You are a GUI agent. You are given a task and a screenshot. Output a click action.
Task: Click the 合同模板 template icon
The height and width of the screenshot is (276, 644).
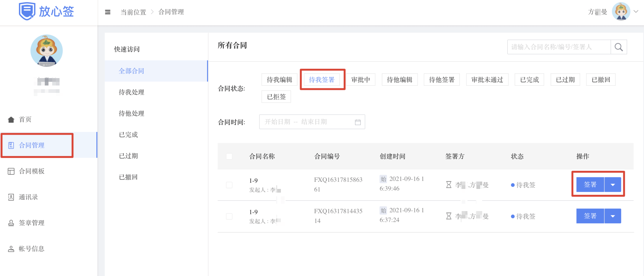point(11,171)
